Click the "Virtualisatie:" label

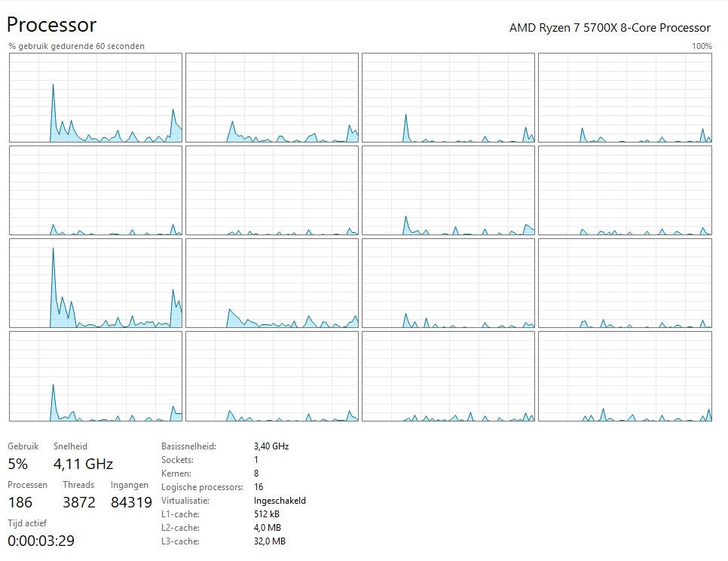coord(185,501)
